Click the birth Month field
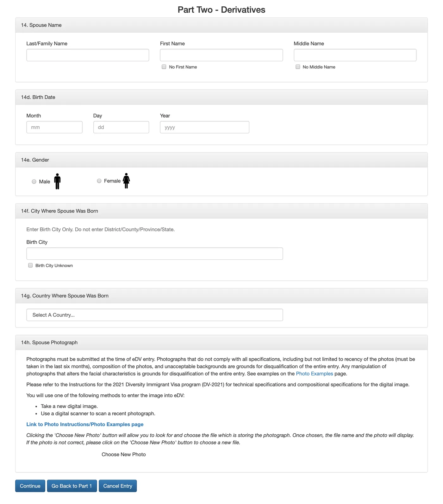Image resolution: width=443 pixels, height=504 pixels. [54, 127]
